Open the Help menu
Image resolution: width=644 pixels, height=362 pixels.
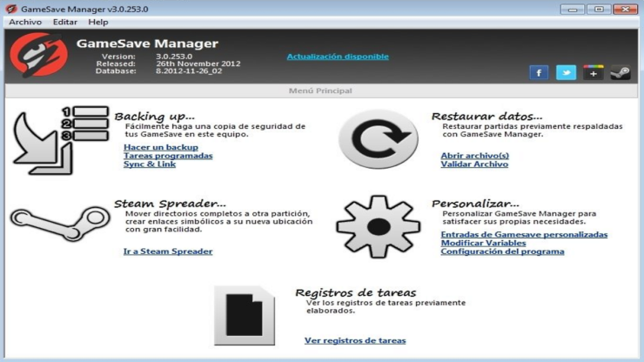click(98, 22)
